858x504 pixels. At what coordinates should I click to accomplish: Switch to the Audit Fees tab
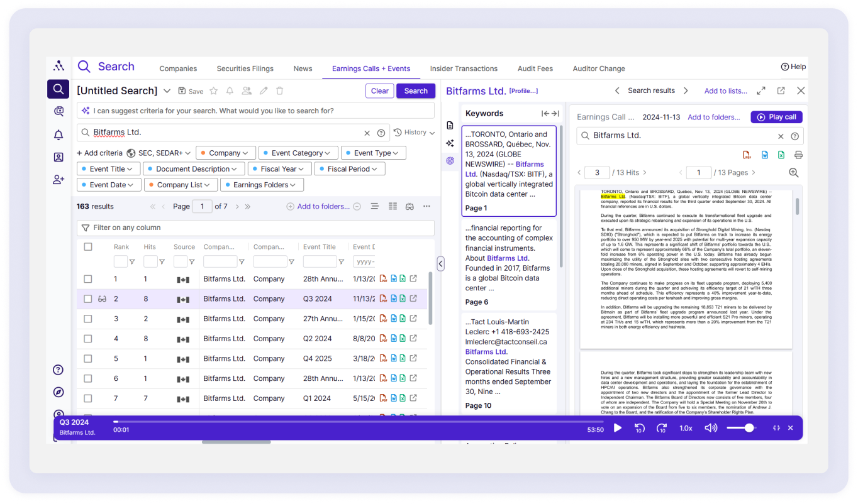point(535,68)
